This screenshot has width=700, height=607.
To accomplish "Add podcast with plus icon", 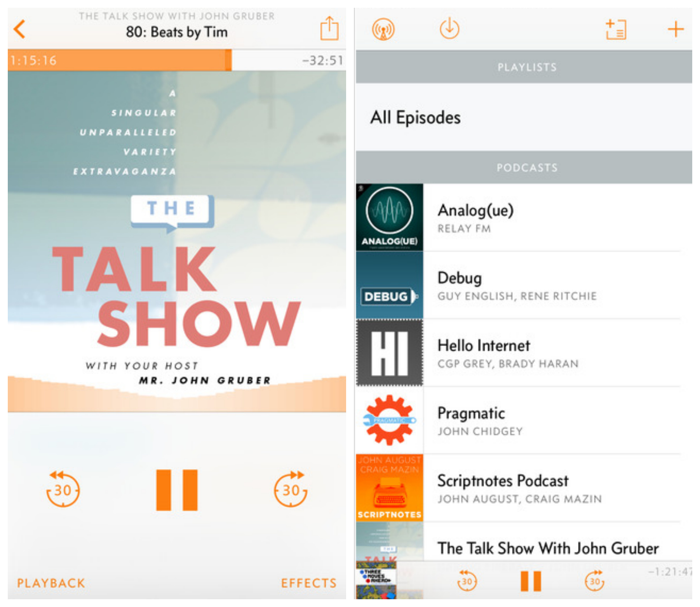I will [x=676, y=29].
